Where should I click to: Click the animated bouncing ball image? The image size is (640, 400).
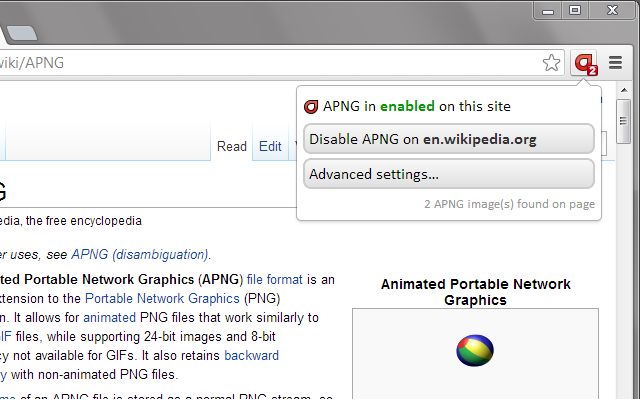(x=475, y=351)
